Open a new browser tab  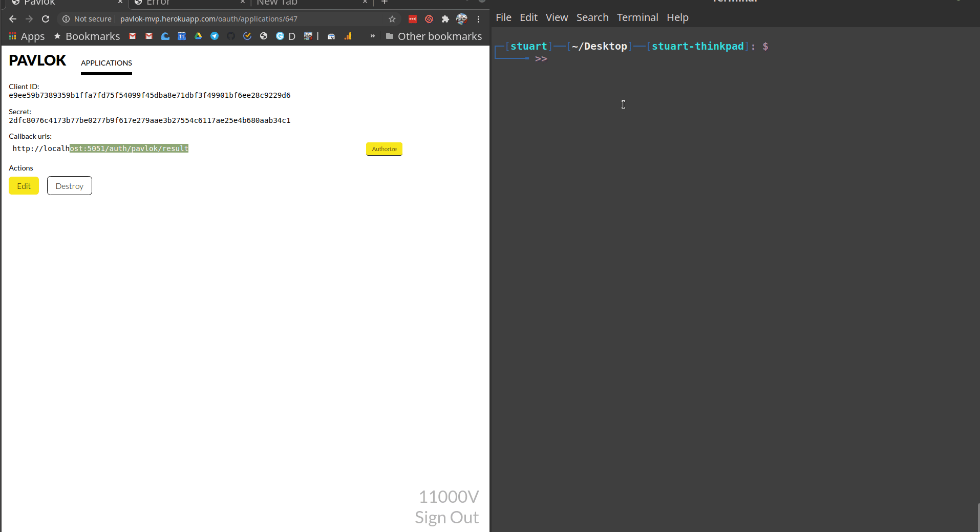pyautogui.click(x=385, y=3)
